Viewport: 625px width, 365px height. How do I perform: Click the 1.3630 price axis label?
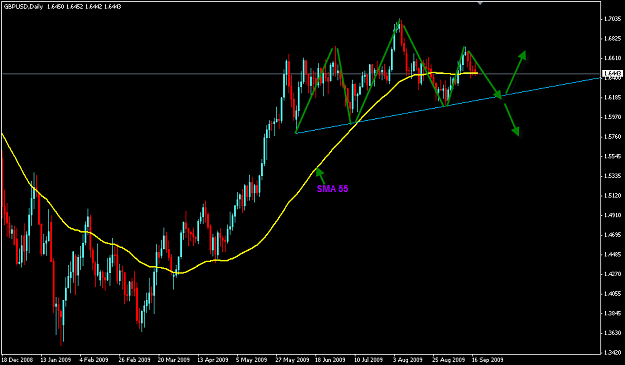click(x=613, y=333)
